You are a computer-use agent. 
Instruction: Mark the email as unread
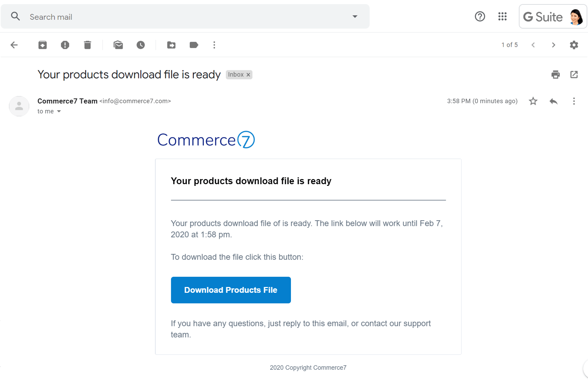[118, 45]
